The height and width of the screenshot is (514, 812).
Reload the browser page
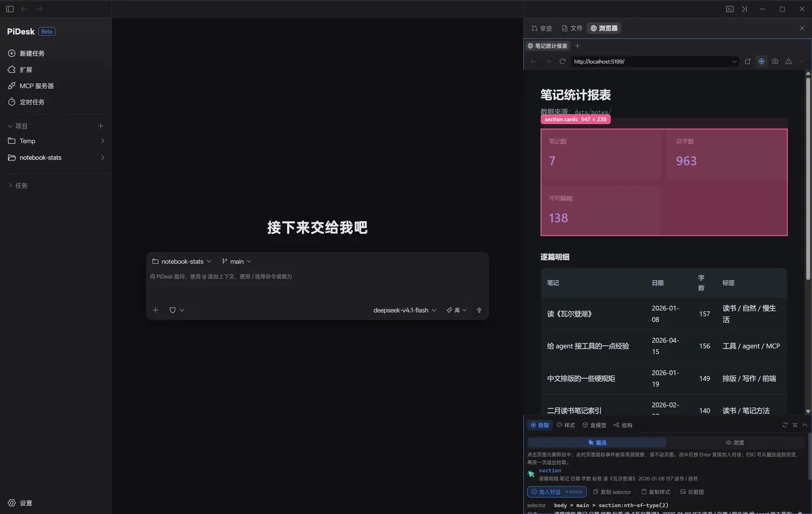(x=562, y=61)
